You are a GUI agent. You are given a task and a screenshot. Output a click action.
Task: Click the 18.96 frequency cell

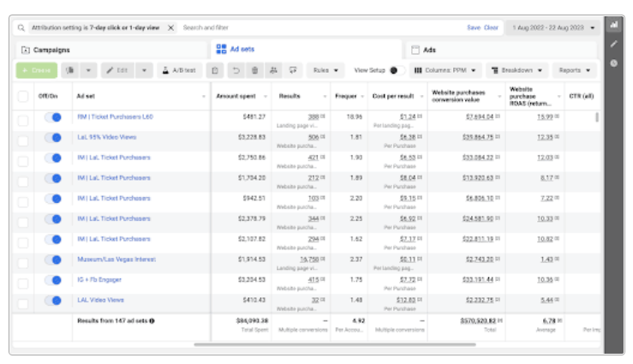[x=355, y=116]
